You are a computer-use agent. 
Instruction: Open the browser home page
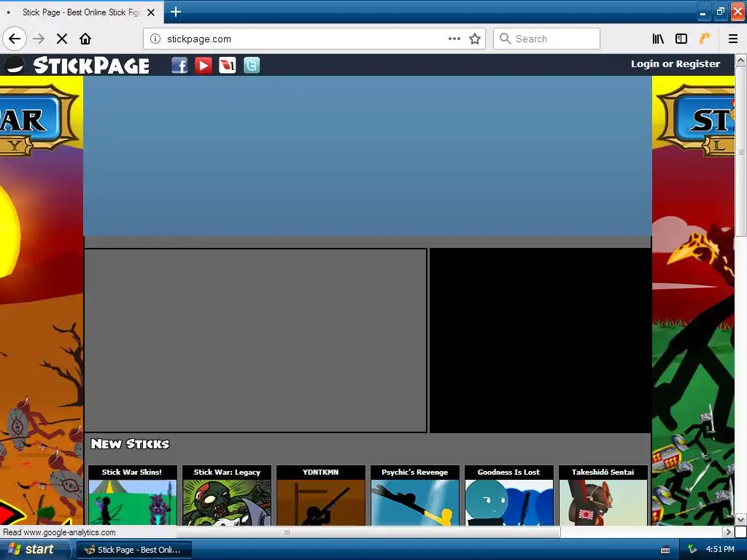[x=85, y=39]
